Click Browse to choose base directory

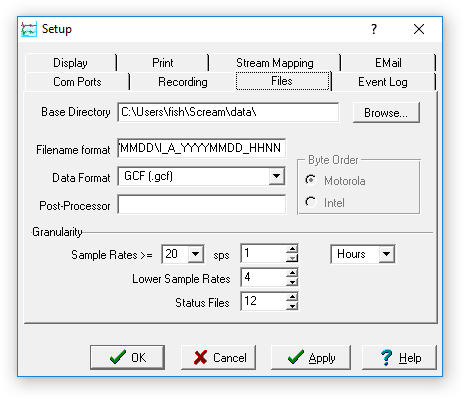(386, 113)
